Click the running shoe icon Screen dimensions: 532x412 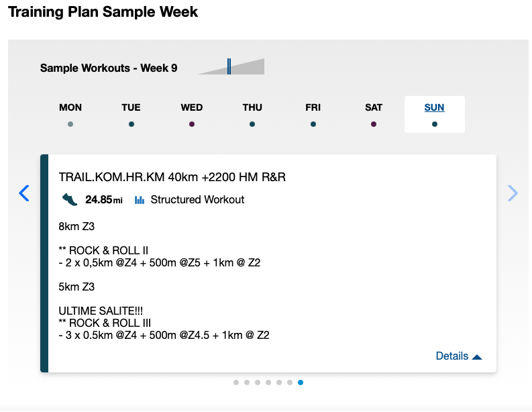pyautogui.click(x=70, y=199)
